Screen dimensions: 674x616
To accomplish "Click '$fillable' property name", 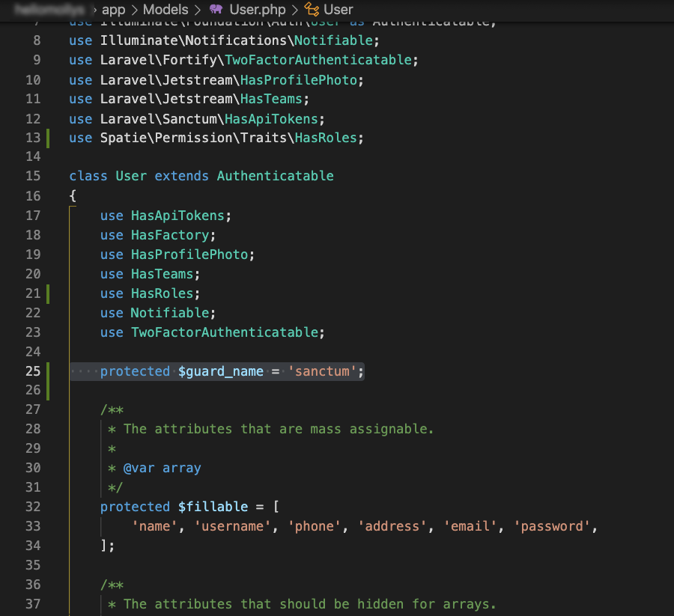I will click(x=213, y=507).
